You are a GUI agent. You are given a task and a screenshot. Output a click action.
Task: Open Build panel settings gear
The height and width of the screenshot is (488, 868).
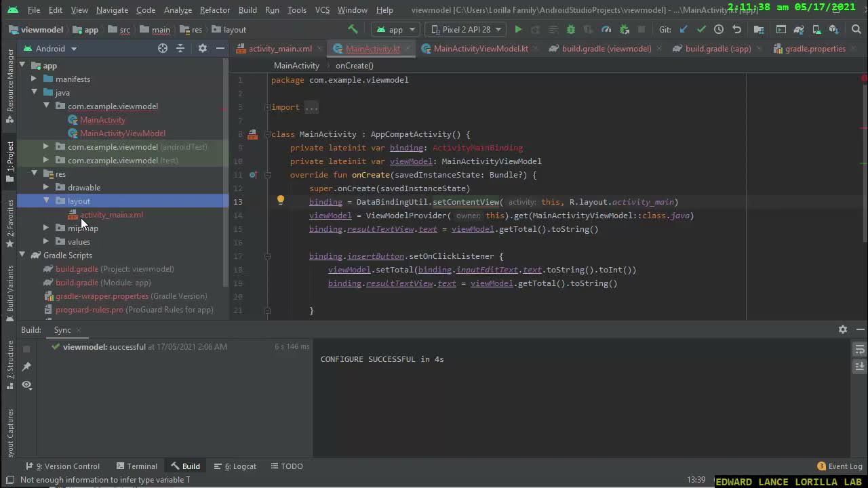click(x=843, y=329)
